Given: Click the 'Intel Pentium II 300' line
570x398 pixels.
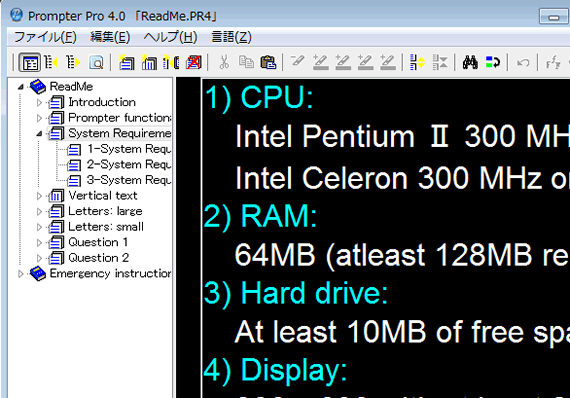Looking at the screenshot, I should tap(402, 137).
